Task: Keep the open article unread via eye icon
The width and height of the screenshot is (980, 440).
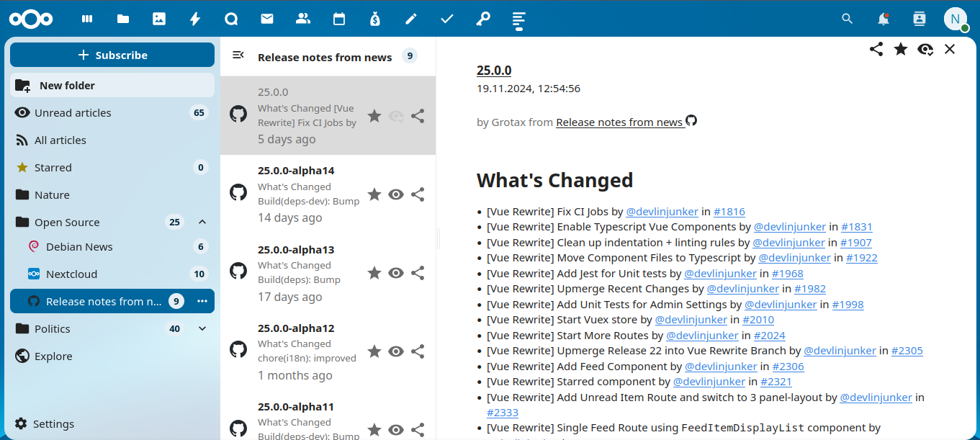Action: (925, 49)
